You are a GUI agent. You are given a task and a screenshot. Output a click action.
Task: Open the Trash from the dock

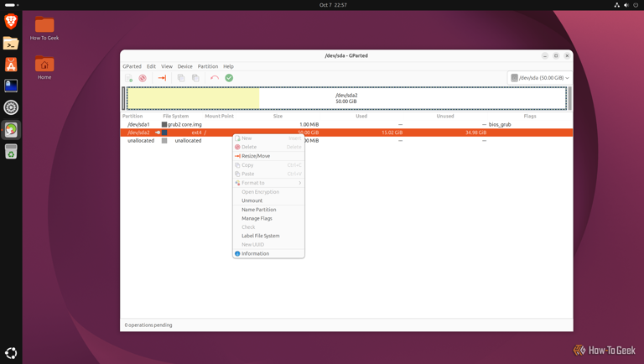[11, 151]
